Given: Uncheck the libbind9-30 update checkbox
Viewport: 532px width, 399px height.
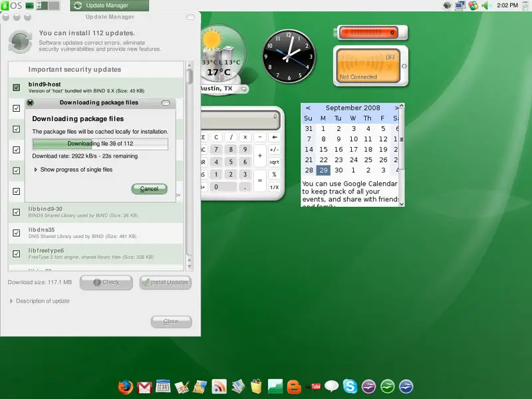Looking at the screenshot, I should [x=16, y=212].
